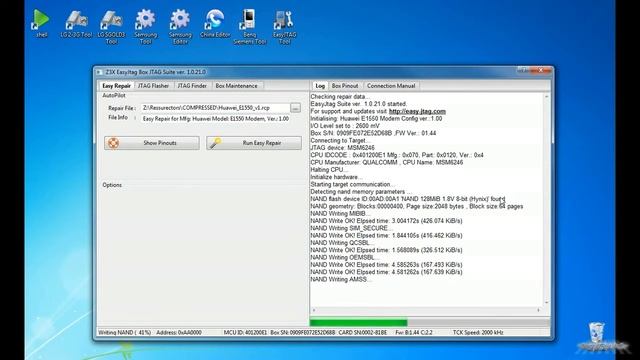Click the green NAND writing progress bar
This screenshot has width=640, height=360.
point(358,322)
